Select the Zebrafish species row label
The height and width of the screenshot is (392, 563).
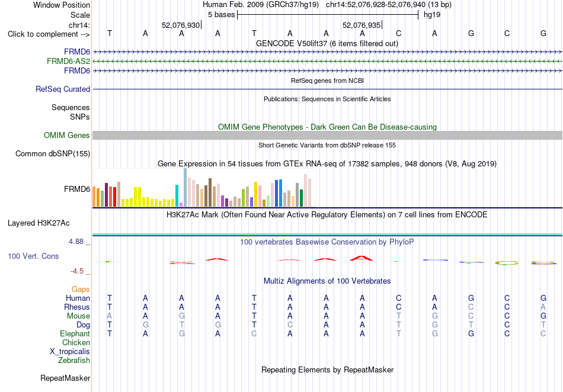pos(74,360)
